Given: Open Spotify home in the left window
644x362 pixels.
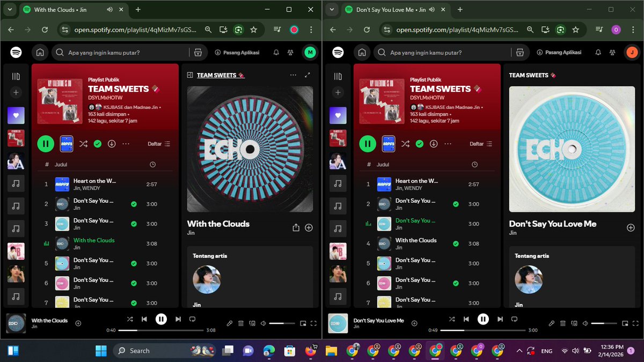Looking at the screenshot, I should coord(40,53).
